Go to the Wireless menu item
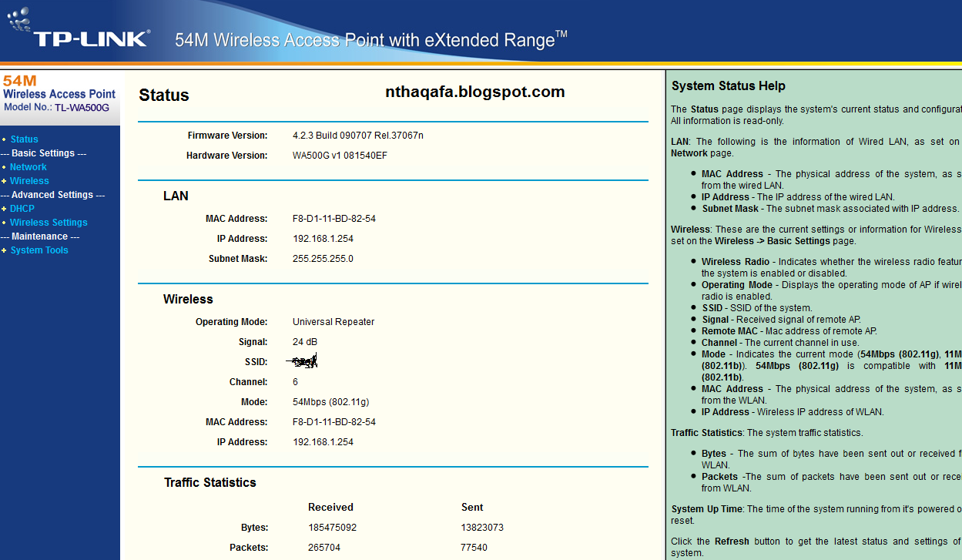This screenshot has width=962, height=560. (x=29, y=181)
